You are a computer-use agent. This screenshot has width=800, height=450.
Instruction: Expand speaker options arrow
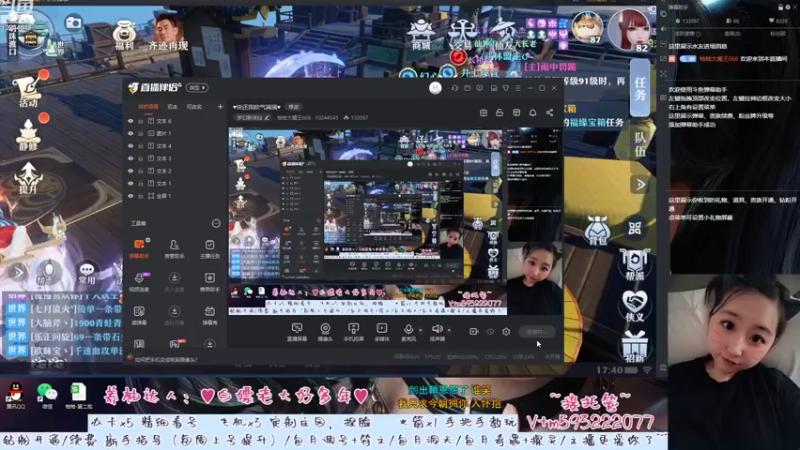[449, 330]
